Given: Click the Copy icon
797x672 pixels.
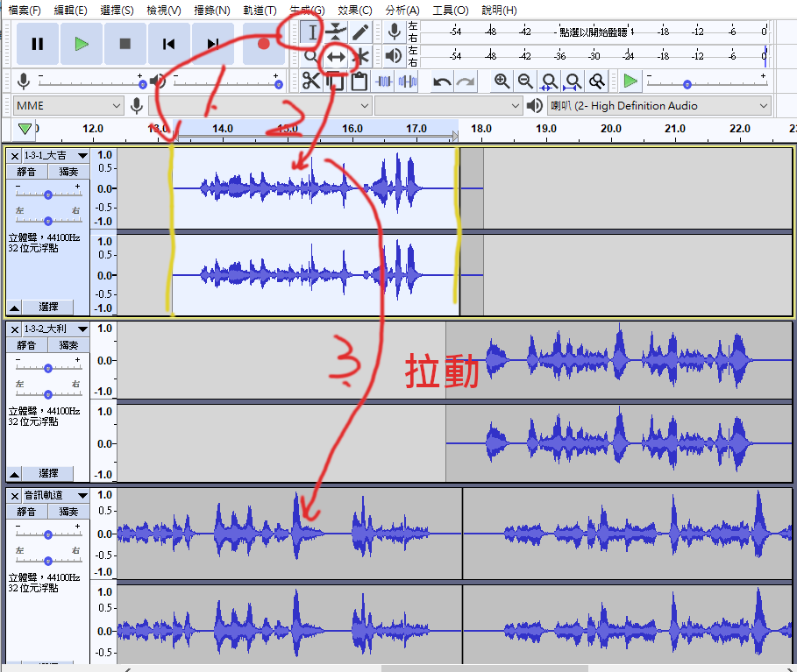Looking at the screenshot, I should [335, 81].
